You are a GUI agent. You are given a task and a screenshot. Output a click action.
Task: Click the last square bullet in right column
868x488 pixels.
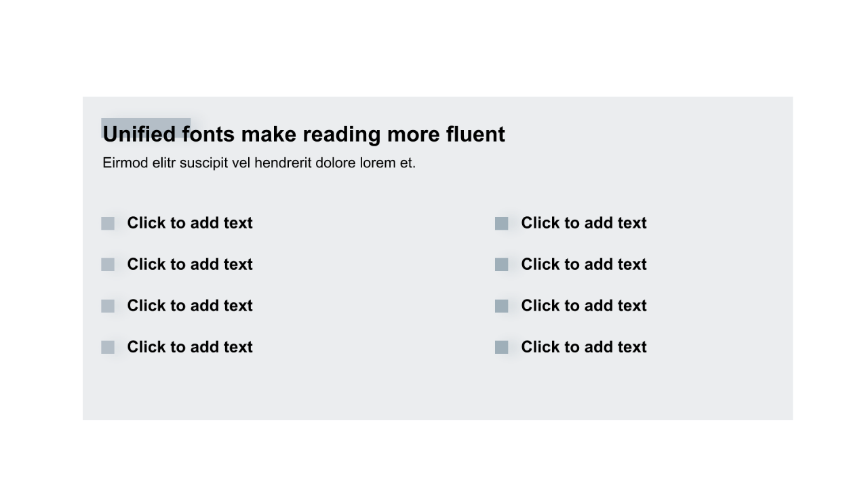coord(502,348)
